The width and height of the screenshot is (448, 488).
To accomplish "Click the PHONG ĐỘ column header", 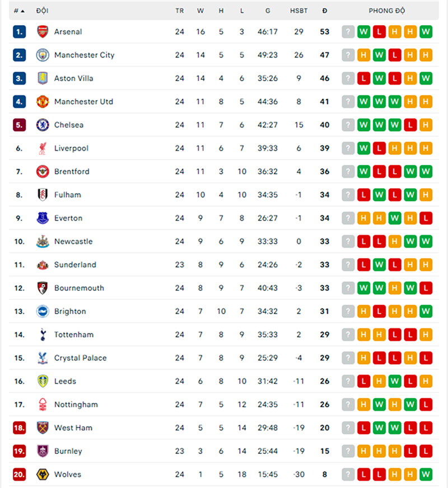I will [x=387, y=11].
